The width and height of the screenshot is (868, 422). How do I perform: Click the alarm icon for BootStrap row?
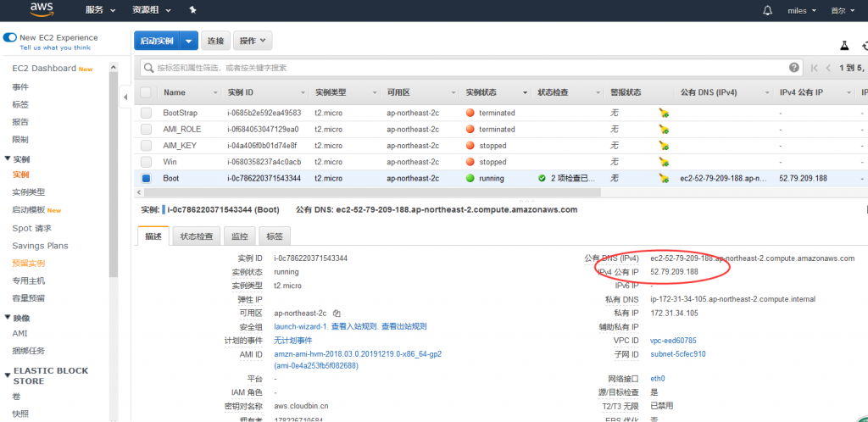(664, 113)
